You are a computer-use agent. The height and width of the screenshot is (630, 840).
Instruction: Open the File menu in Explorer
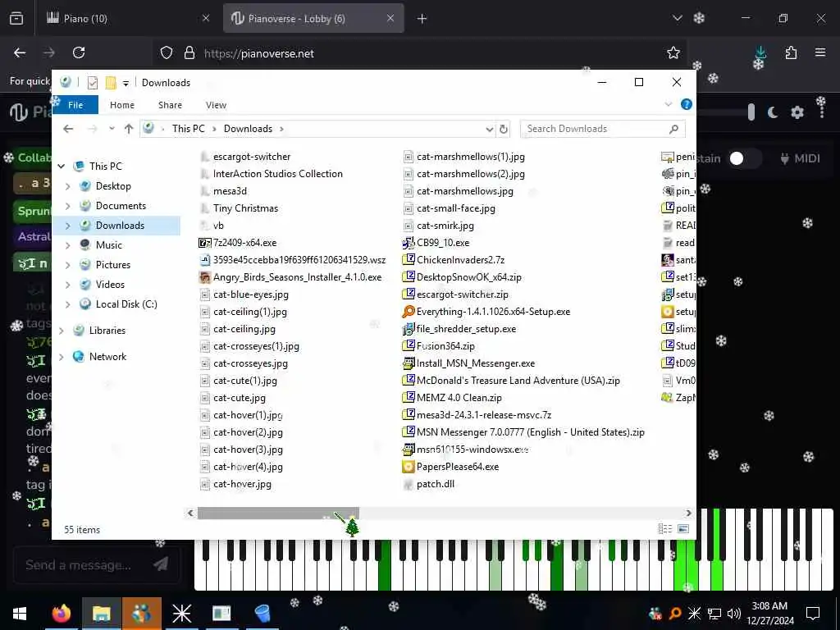pos(75,105)
